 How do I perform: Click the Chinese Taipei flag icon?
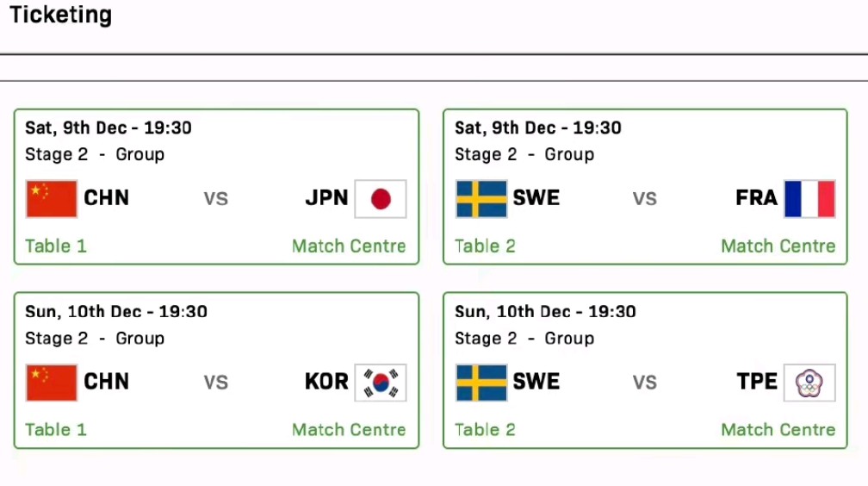coord(809,383)
